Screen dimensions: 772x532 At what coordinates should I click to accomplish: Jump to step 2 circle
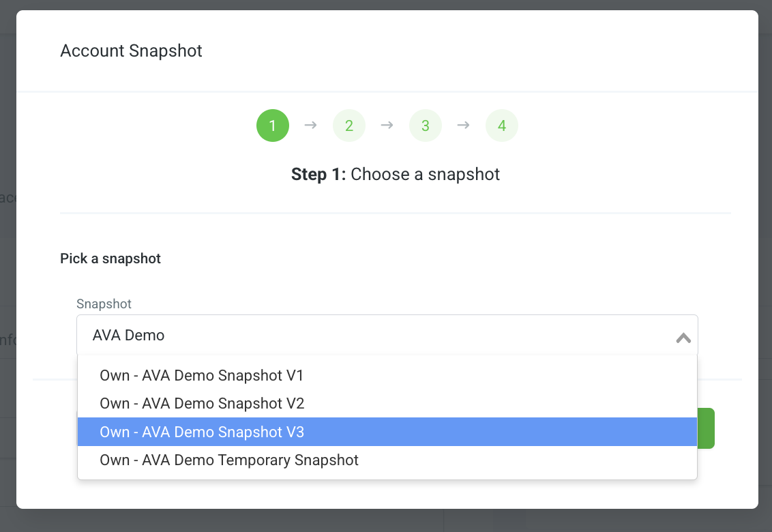(x=349, y=125)
